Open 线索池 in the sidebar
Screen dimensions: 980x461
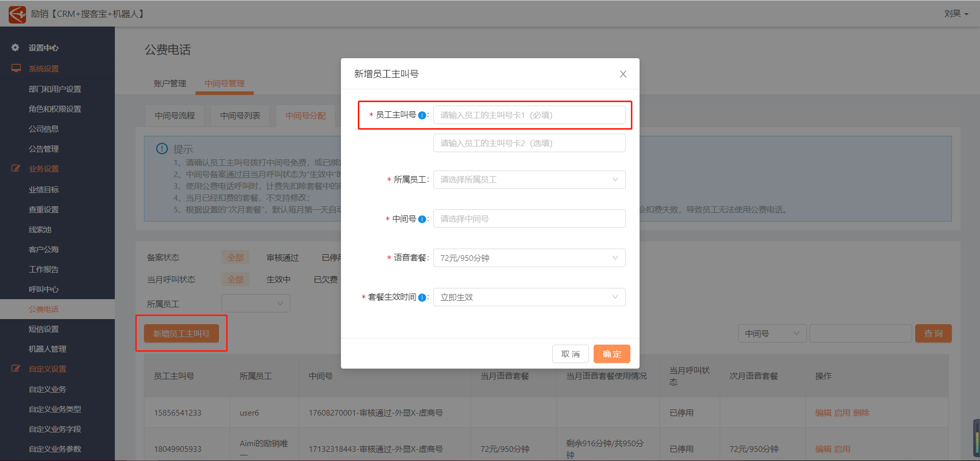tap(40, 229)
